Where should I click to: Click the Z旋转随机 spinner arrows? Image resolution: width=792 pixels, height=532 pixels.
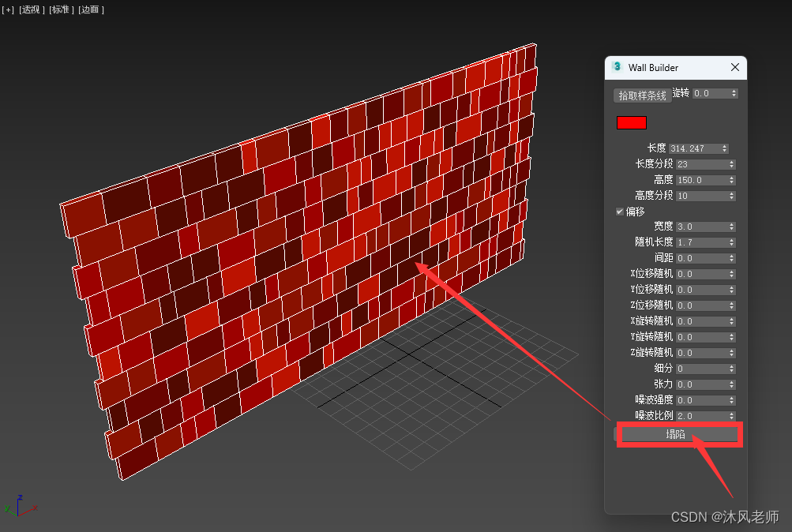pyautogui.click(x=732, y=353)
